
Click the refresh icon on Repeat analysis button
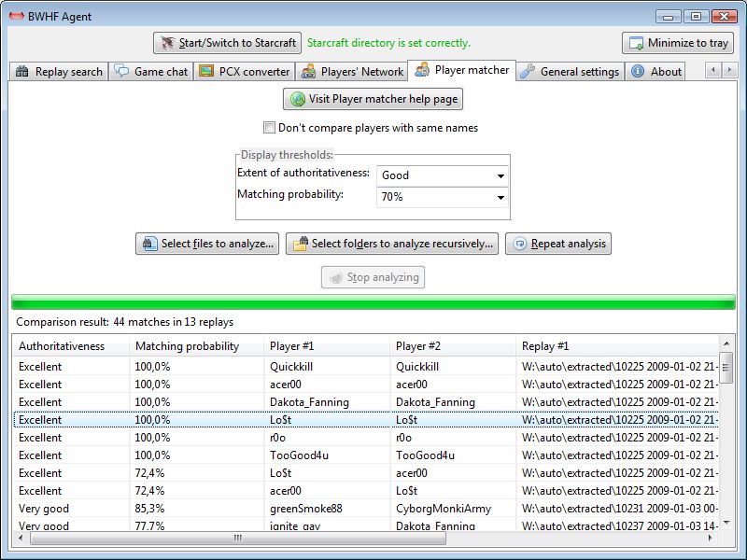point(520,244)
